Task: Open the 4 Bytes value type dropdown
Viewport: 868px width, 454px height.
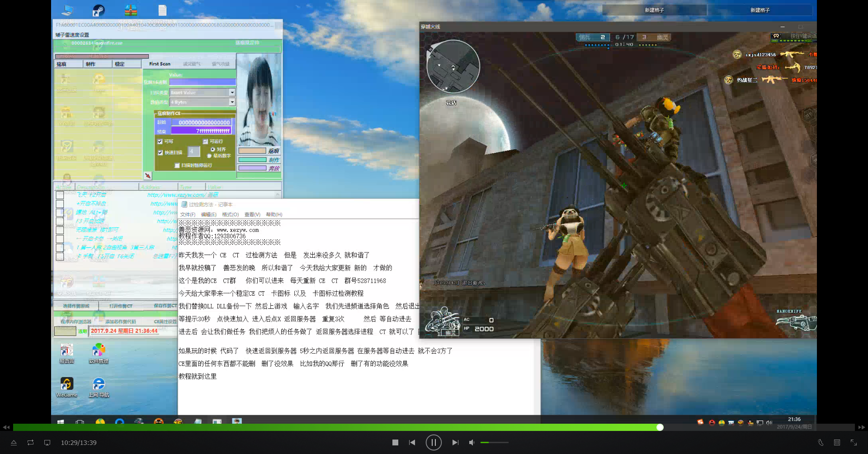Action: [232, 102]
